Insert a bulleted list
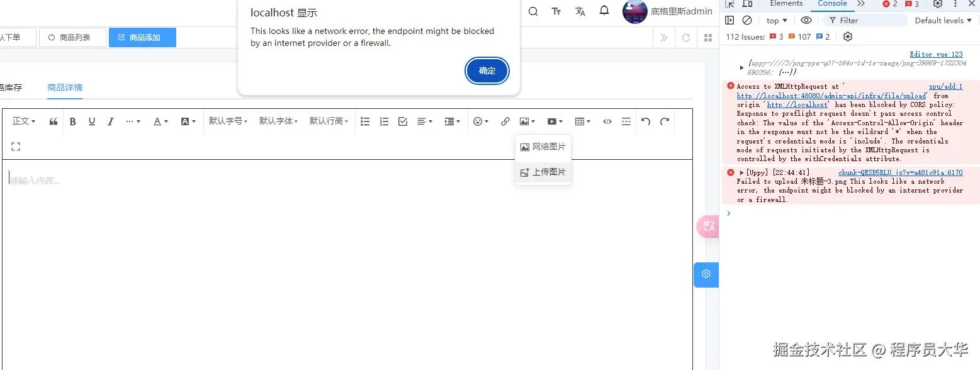The width and height of the screenshot is (980, 370). pyautogui.click(x=365, y=121)
